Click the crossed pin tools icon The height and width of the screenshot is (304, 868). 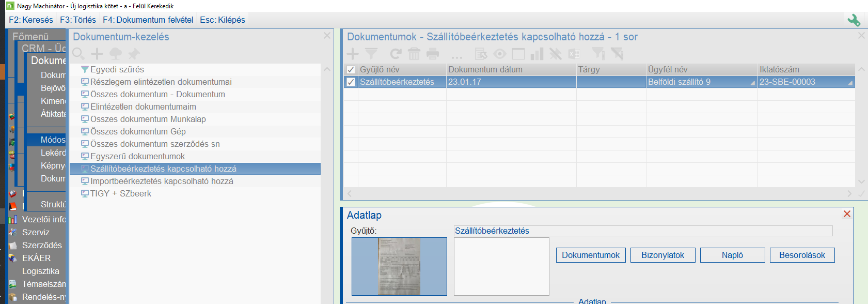pos(556,54)
